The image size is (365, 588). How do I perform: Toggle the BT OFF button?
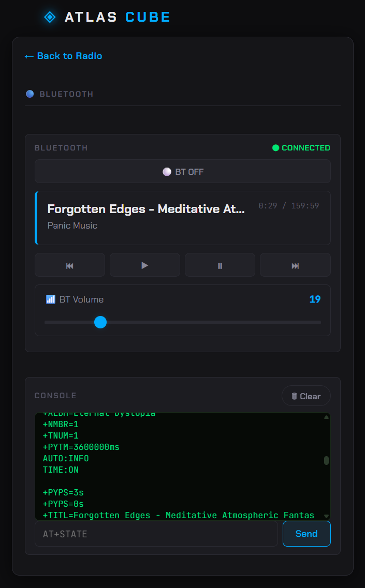182,171
